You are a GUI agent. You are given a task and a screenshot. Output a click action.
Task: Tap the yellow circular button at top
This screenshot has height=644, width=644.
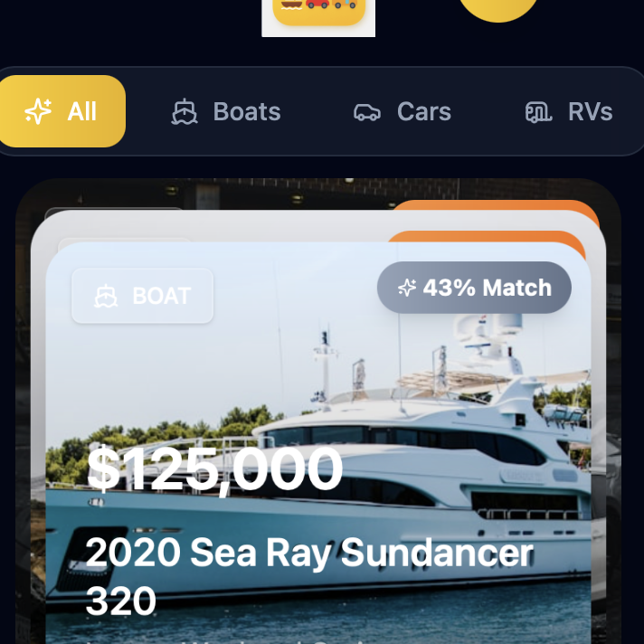pyautogui.click(x=497, y=7)
